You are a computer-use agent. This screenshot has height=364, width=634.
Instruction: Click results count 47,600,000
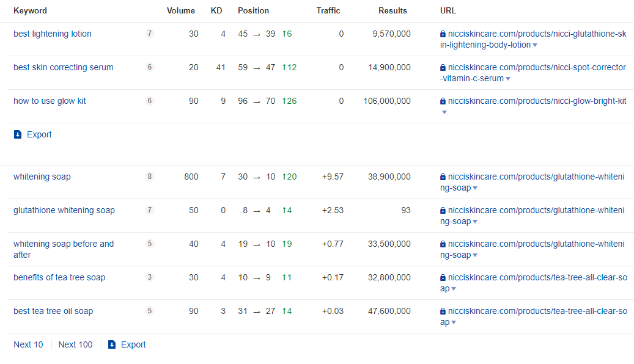coord(389,311)
